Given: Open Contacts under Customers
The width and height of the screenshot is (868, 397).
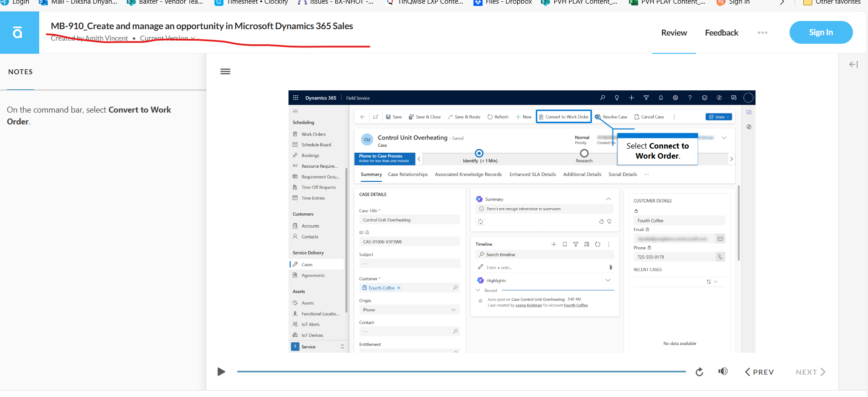Looking at the screenshot, I should [310, 237].
